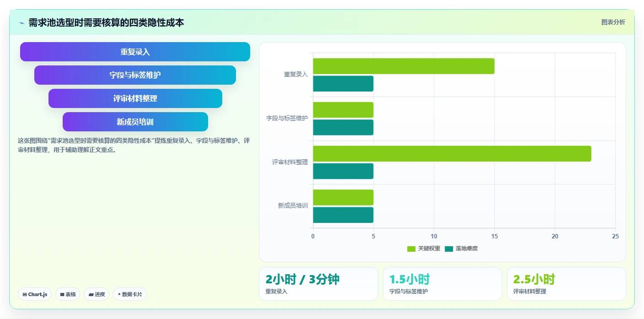This screenshot has height=319, width=644.
Task: Select the 重复录入 funnel stage
Action: point(135,52)
